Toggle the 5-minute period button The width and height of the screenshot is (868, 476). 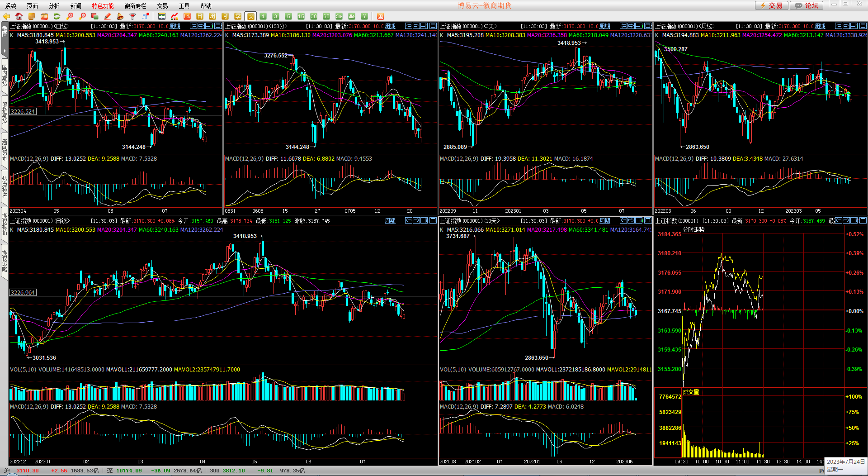pyautogui.click(x=288, y=16)
